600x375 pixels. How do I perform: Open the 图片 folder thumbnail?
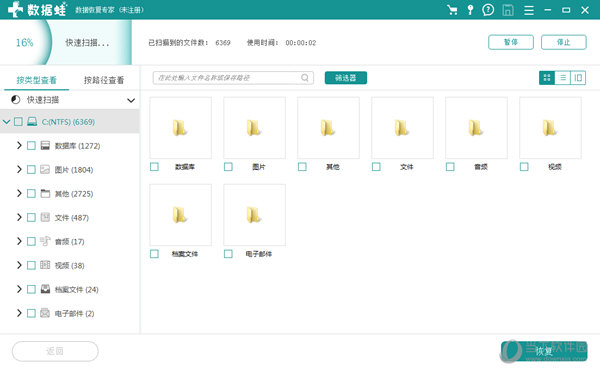coord(254,128)
